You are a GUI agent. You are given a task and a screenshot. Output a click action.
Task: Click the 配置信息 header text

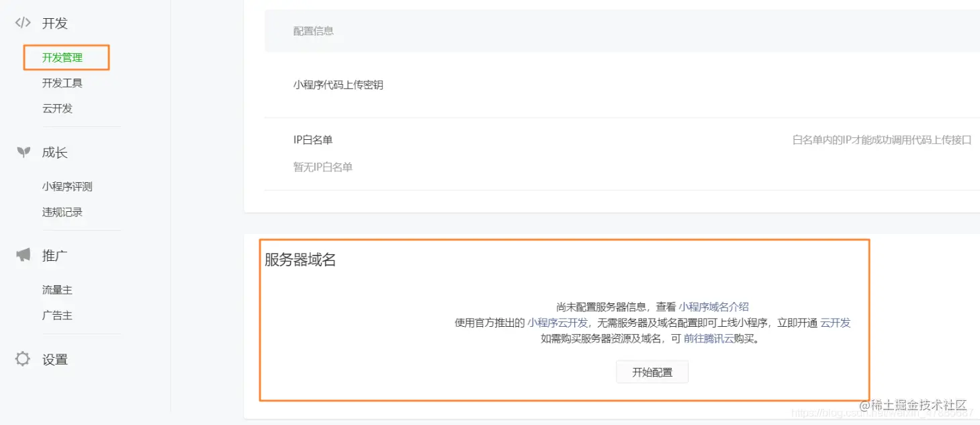click(x=314, y=31)
